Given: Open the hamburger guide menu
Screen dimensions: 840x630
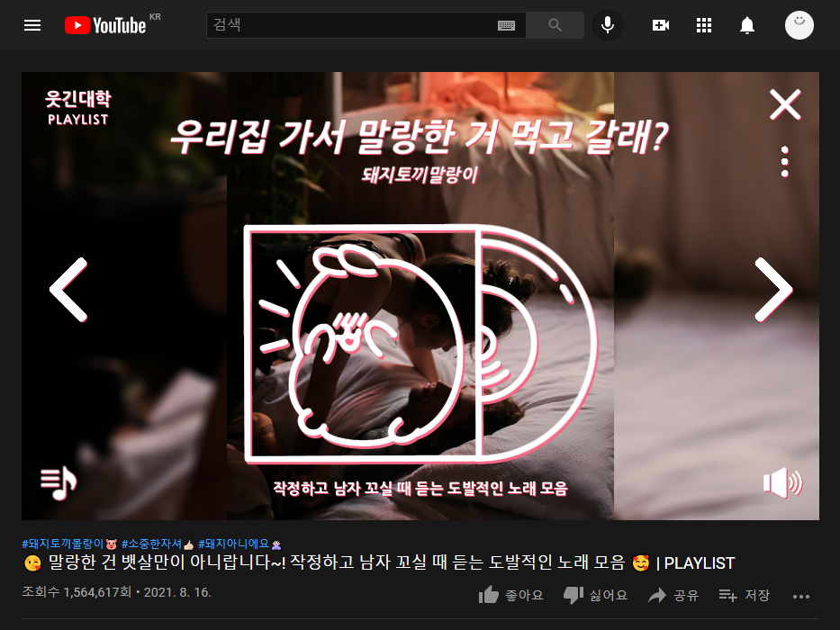Looking at the screenshot, I should (x=32, y=25).
